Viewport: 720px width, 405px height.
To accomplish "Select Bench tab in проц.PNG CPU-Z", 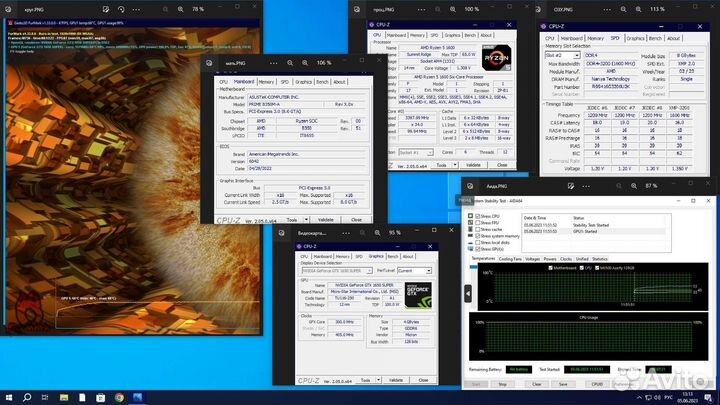I will (470, 35).
